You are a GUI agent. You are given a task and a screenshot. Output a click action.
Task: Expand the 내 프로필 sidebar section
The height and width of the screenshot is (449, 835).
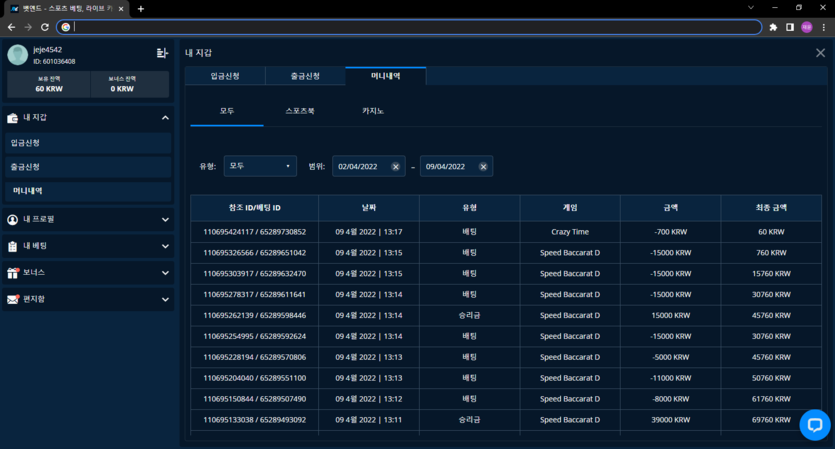point(165,219)
